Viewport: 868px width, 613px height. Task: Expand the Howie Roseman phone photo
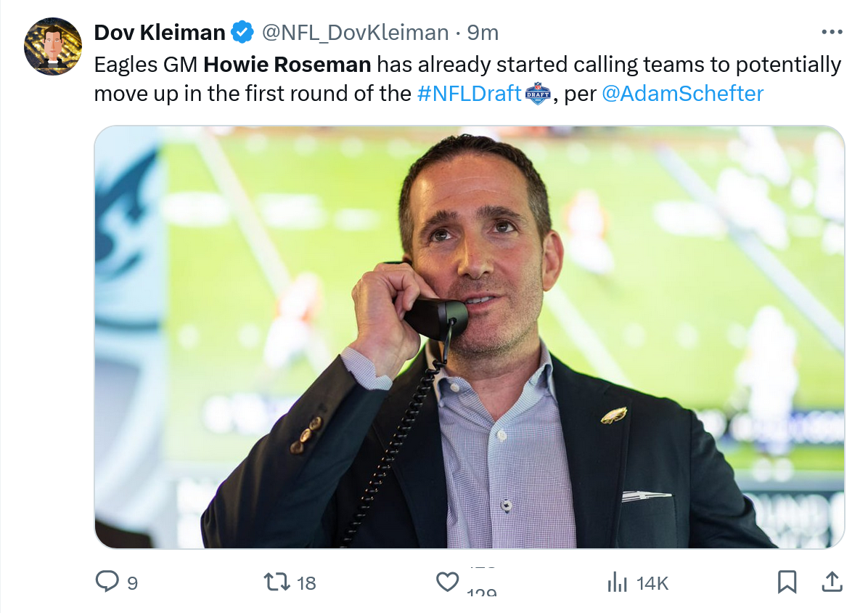coord(469,337)
